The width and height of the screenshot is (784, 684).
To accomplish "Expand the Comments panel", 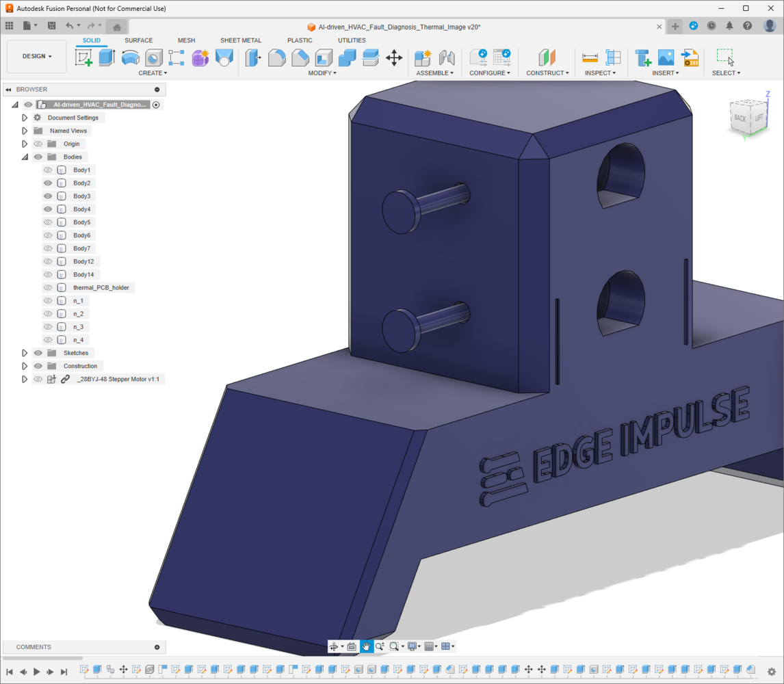I will tap(157, 647).
